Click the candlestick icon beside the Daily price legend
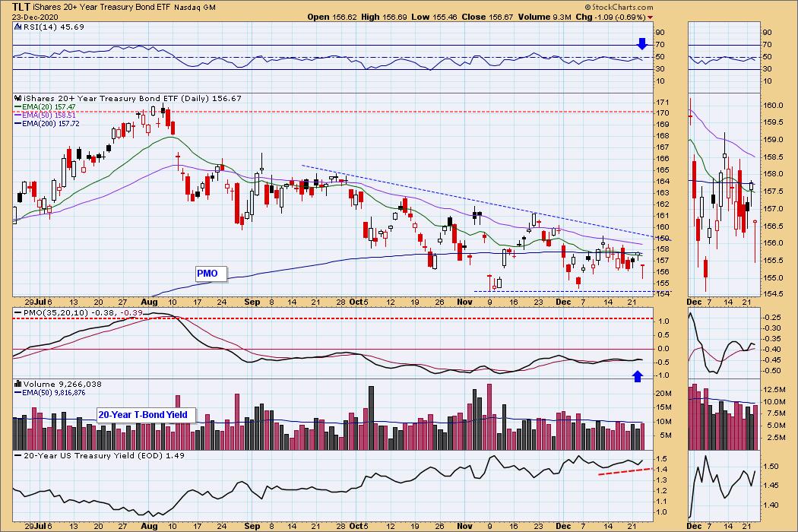The width and height of the screenshot is (798, 532). [x=18, y=98]
